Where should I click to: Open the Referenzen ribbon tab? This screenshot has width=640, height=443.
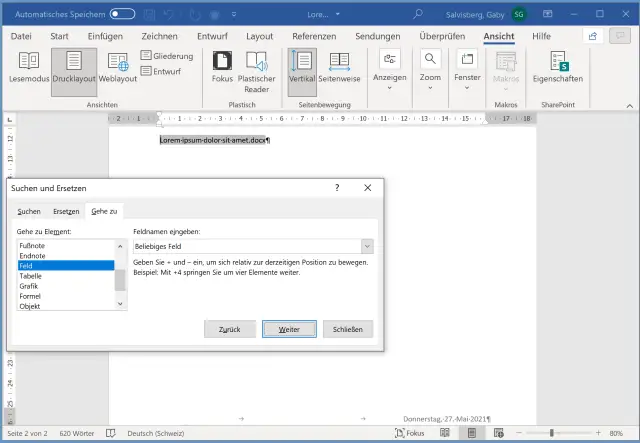(x=314, y=36)
